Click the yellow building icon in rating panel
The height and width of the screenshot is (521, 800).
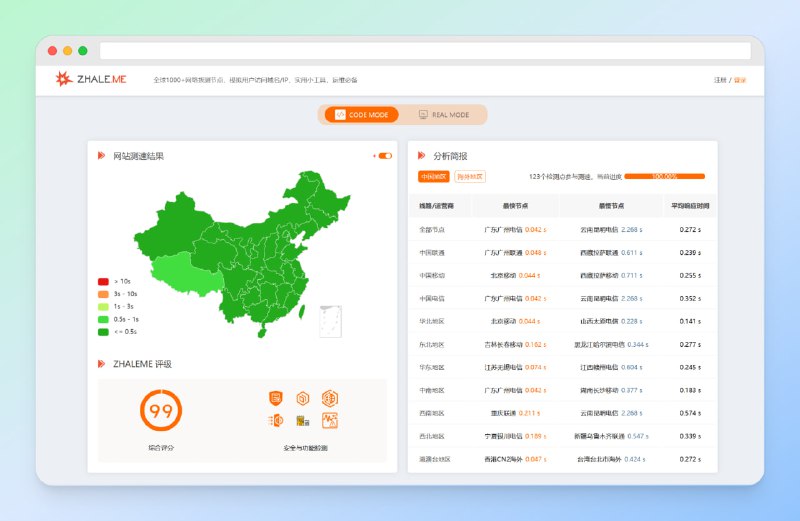click(x=301, y=419)
